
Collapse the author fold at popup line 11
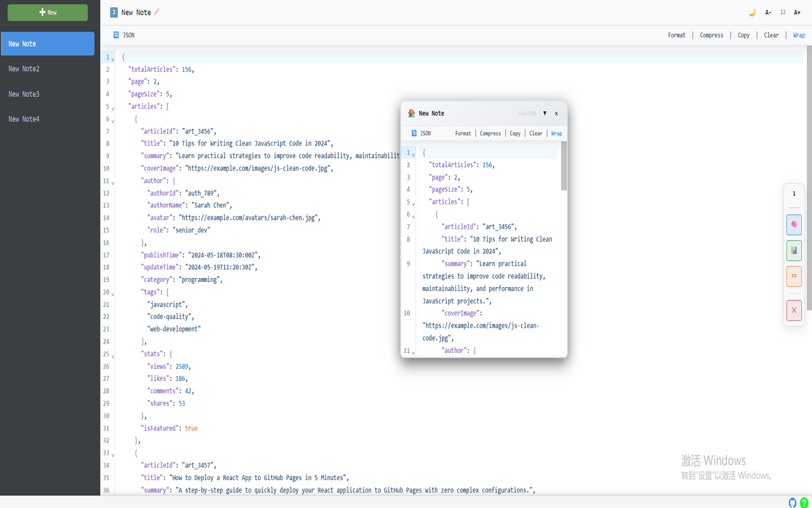(x=414, y=352)
